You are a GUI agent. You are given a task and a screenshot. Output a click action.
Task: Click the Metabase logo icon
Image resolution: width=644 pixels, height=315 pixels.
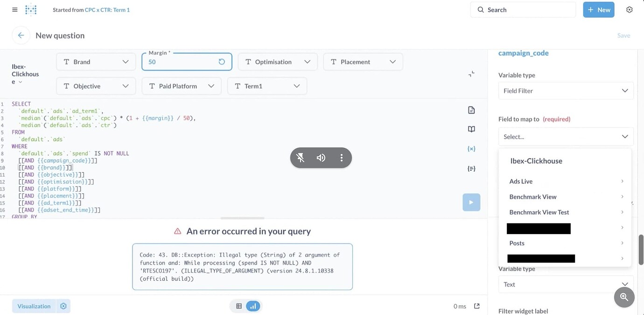coord(31,10)
